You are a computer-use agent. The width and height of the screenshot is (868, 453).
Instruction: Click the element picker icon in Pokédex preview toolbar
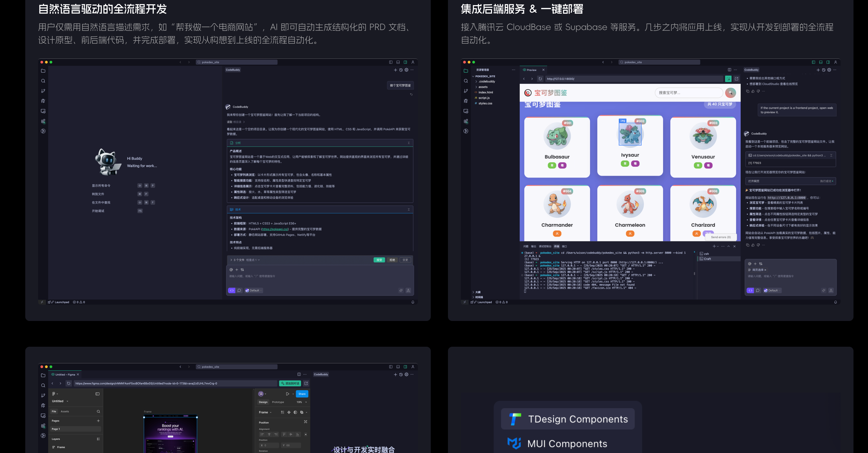(x=728, y=79)
